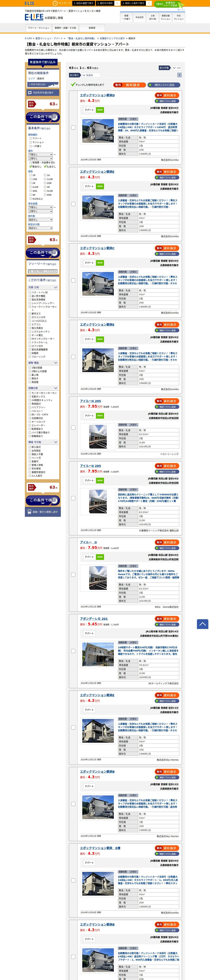
Task: Click 保存した条件で探す in top bar
Action: tap(133, 3)
